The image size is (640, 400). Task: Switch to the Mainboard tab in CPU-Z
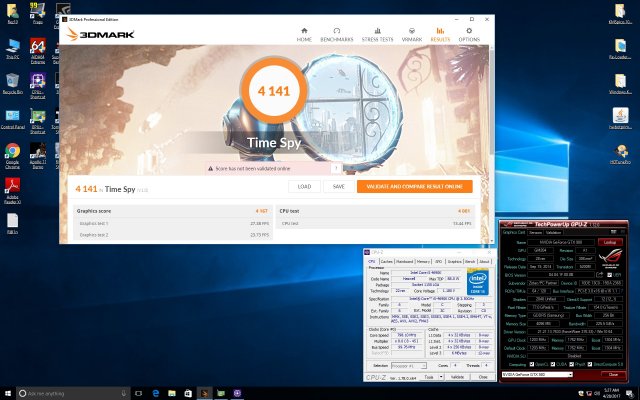[400, 260]
